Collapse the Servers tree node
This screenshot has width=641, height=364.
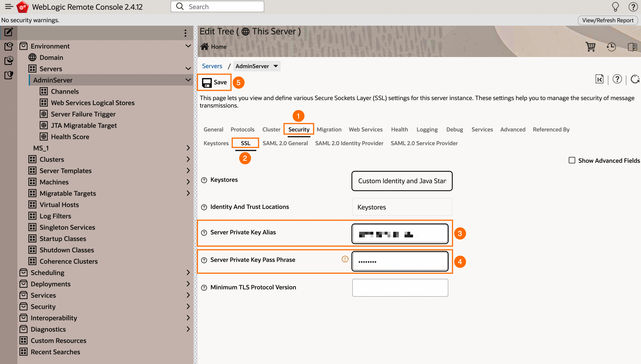pos(188,69)
